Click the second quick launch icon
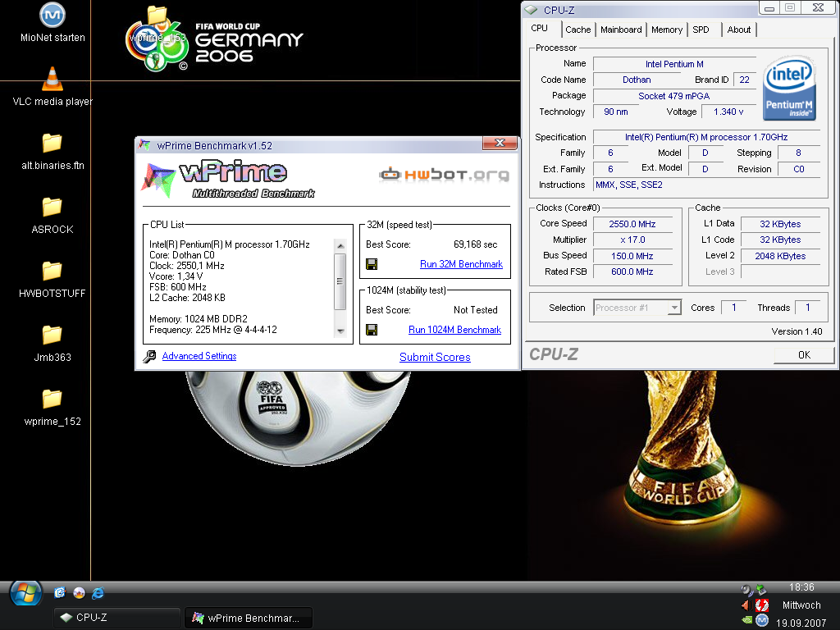840x630 pixels. pos(79,592)
